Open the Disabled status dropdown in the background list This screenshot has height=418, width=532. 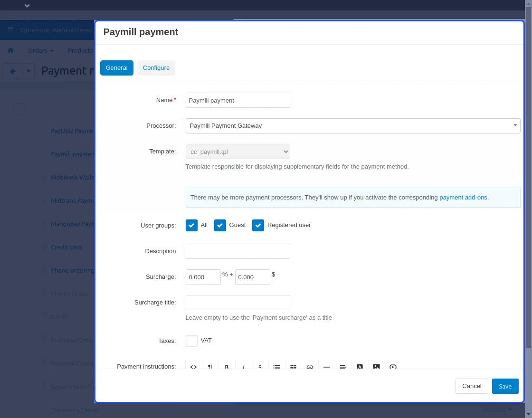point(496,409)
